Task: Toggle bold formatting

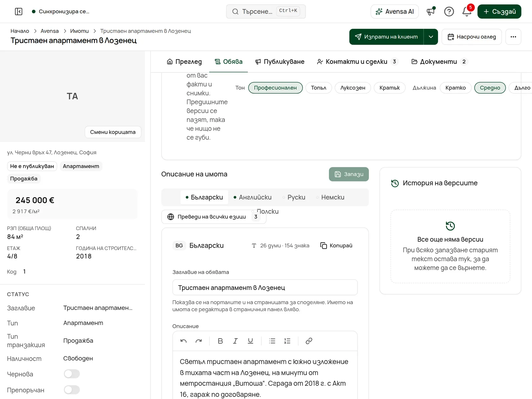Action: (x=220, y=341)
